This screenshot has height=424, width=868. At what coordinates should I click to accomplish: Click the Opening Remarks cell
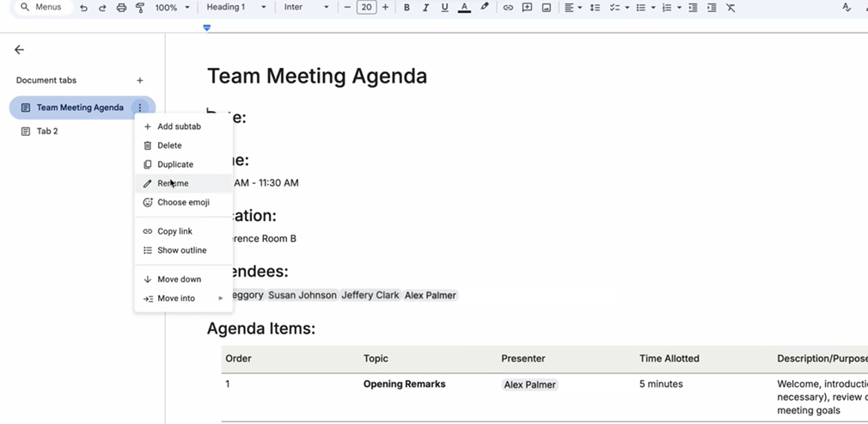[404, 384]
